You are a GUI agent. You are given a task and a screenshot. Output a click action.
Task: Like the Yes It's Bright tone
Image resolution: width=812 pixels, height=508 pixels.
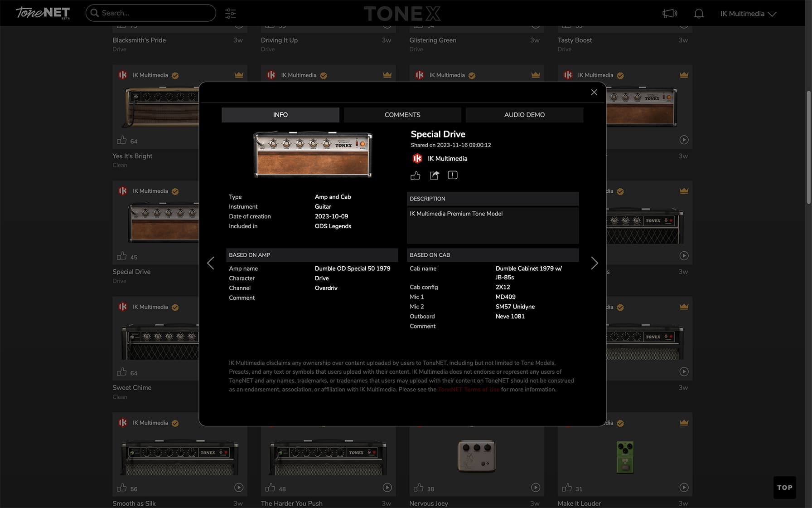coord(122,140)
